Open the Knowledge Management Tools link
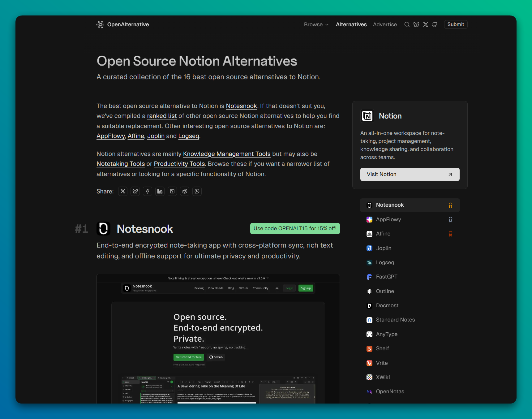Image resolution: width=532 pixels, height=419 pixels. (227, 154)
